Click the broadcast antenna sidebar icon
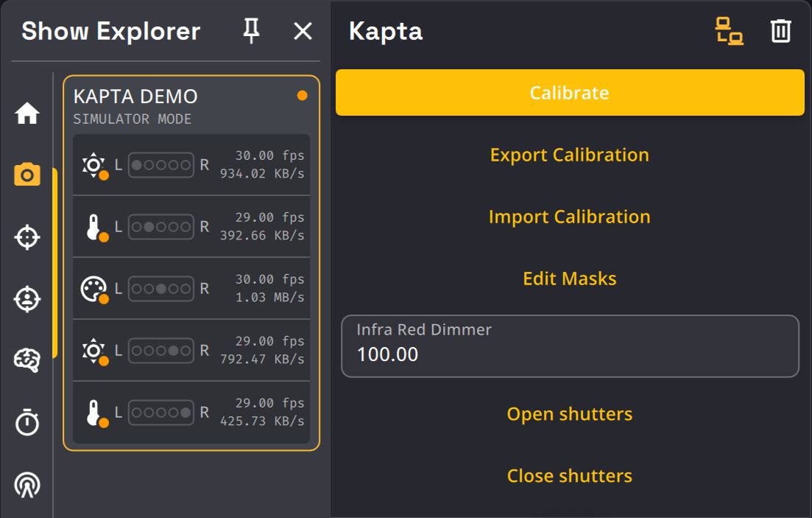Viewport: 812px width, 518px height. [x=27, y=484]
